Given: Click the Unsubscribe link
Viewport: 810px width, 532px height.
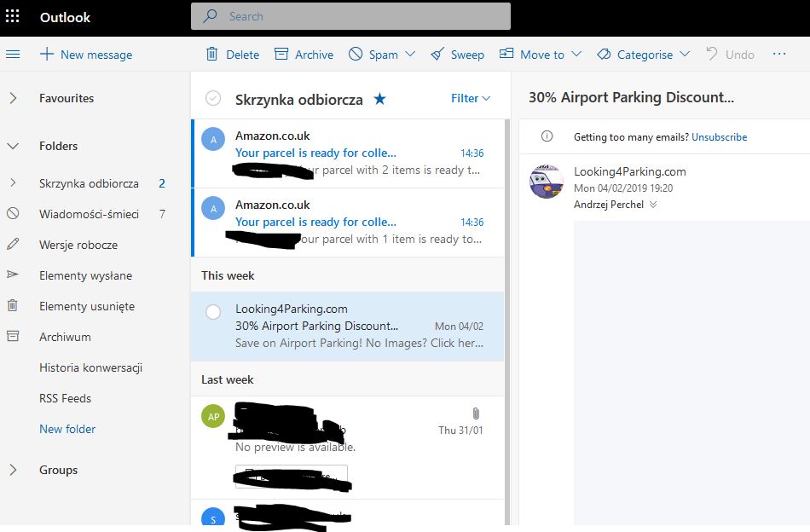Looking at the screenshot, I should point(719,137).
